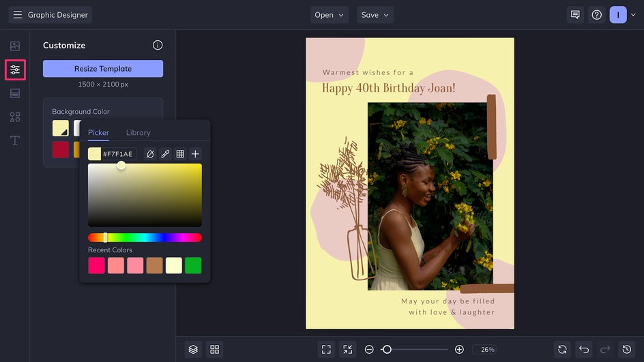Expand the Save dropdown menu

pyautogui.click(x=375, y=15)
